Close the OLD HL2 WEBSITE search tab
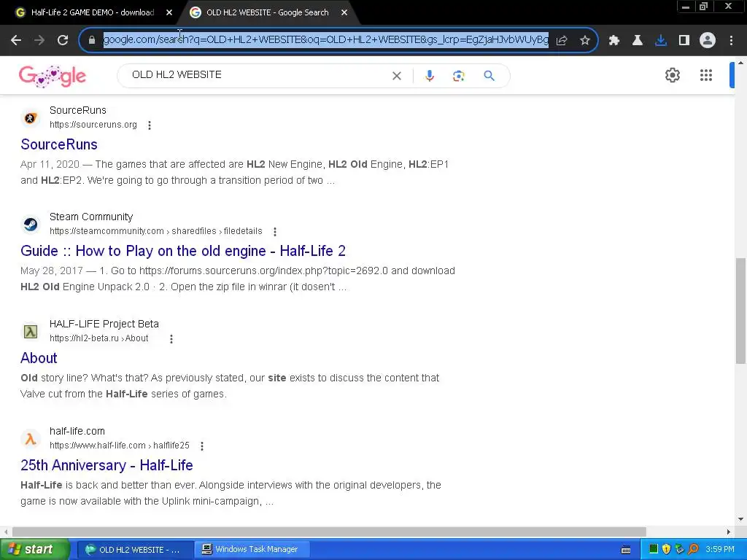The width and height of the screenshot is (747, 560). coord(344,13)
